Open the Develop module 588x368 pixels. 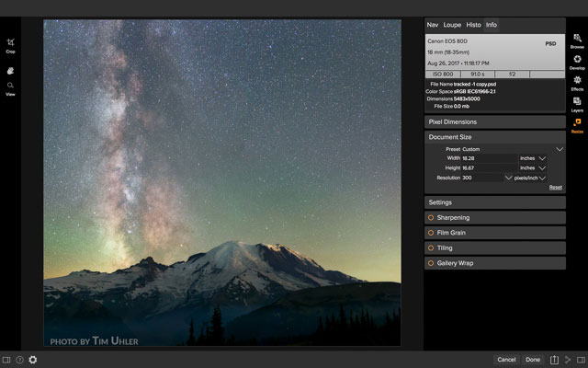pos(577,63)
